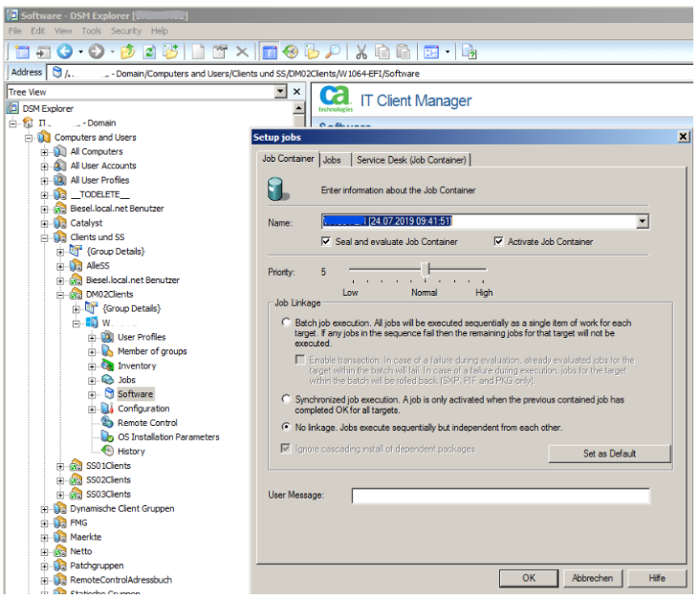Expand the SS01Clients tree node
This screenshot has width=700, height=600.
60,466
